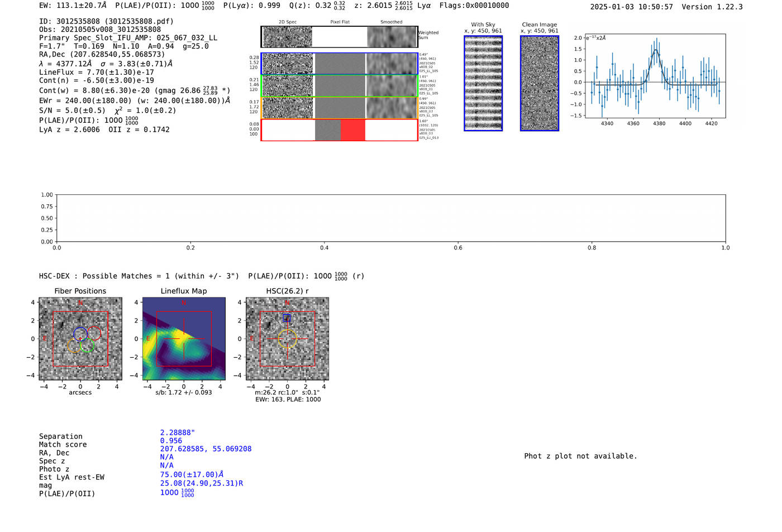Image resolution: width=782 pixels, height=532 pixels.
Task: Click the header text 'EW: 113.1±20.7Å'
Action: [73, 6]
